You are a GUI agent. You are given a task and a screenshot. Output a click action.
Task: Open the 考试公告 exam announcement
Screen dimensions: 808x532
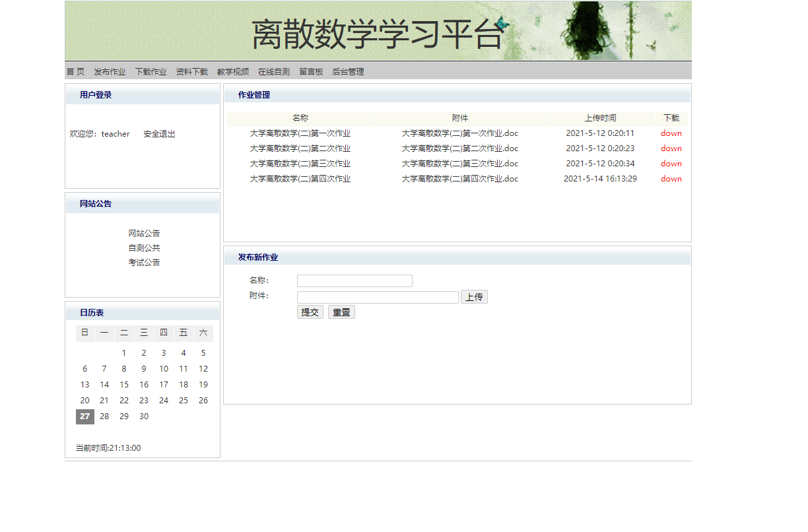tap(145, 262)
